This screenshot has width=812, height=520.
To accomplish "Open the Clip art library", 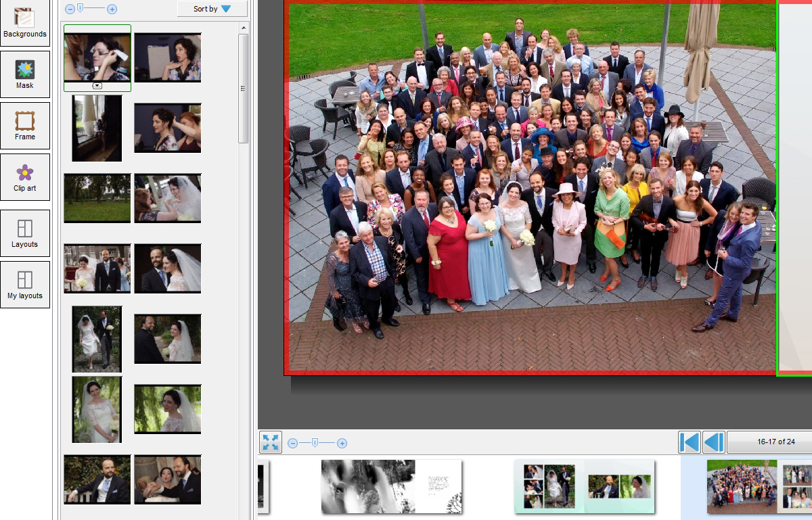I will pyautogui.click(x=25, y=177).
